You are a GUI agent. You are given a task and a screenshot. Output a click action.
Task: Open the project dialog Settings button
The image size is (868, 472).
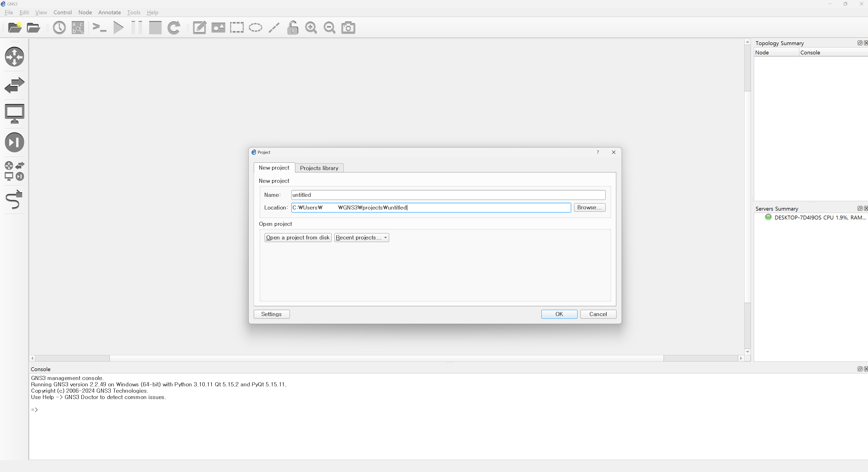[x=271, y=314]
